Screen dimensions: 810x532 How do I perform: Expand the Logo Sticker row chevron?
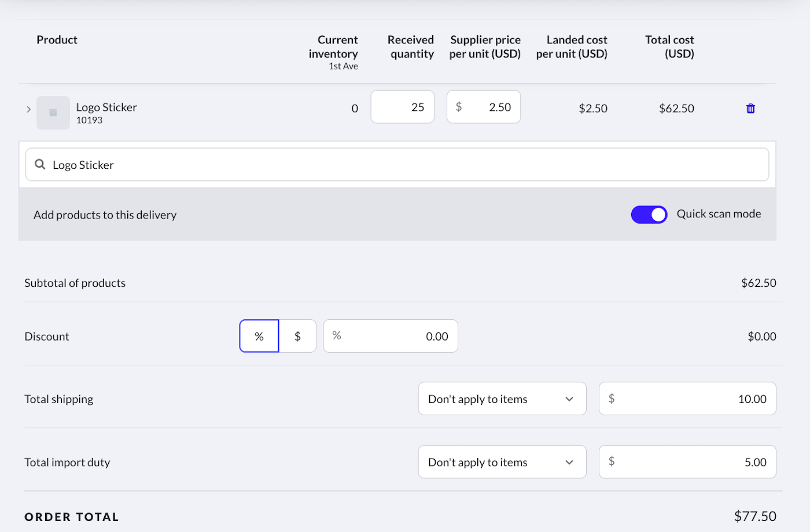(28, 109)
